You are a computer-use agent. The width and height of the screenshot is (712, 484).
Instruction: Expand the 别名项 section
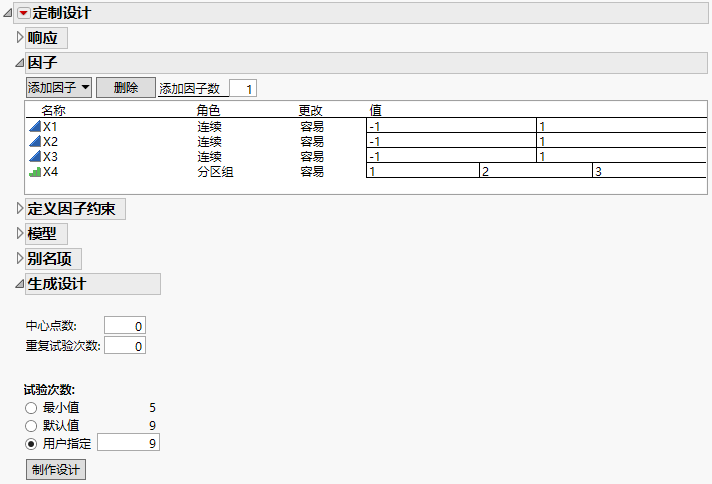(20, 258)
